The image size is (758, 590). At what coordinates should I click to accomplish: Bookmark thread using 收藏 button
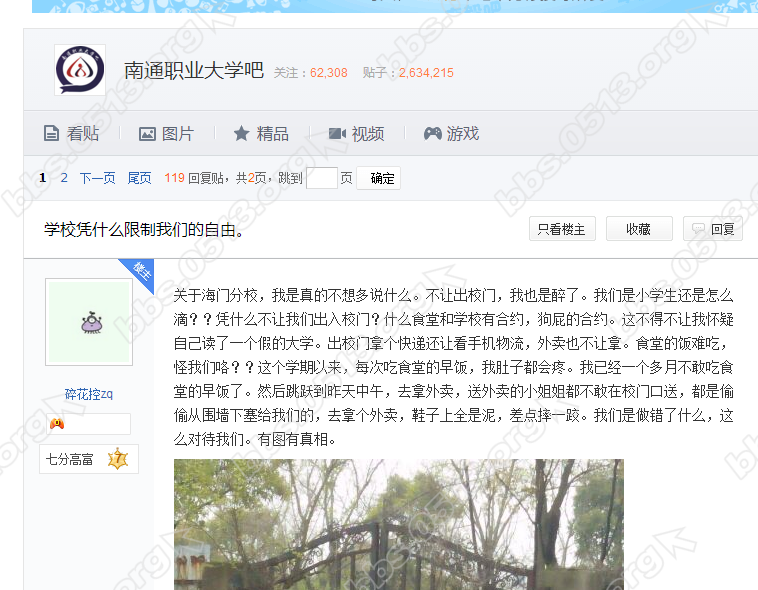639,228
